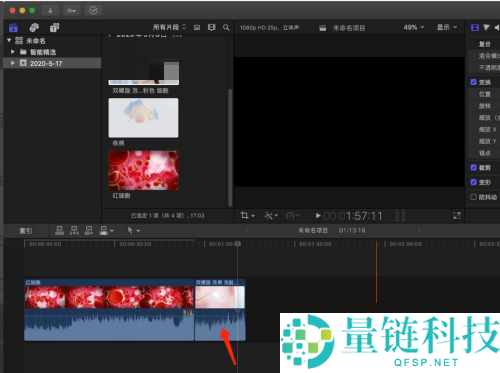Click the insert clip edit icon
Viewport: 500px width, 373px height.
[74, 230]
